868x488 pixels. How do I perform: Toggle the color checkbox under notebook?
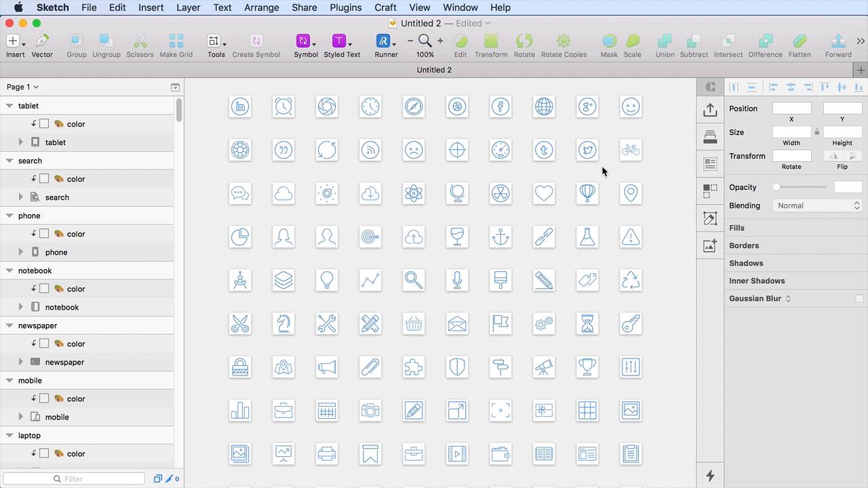pos(44,289)
